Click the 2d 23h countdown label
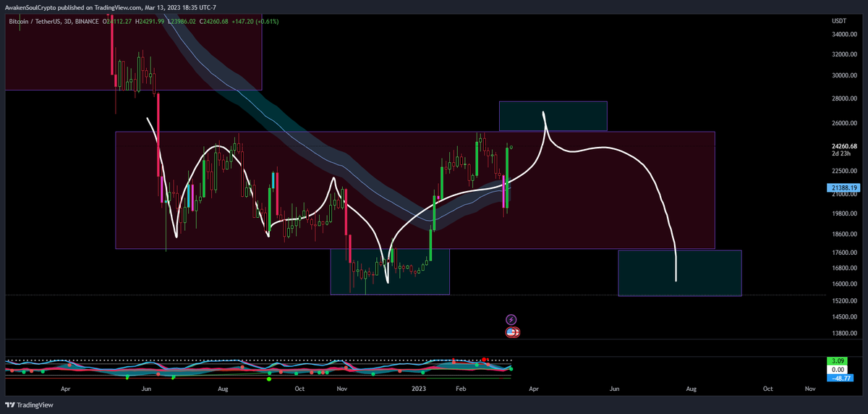The image size is (868, 414). (x=841, y=154)
